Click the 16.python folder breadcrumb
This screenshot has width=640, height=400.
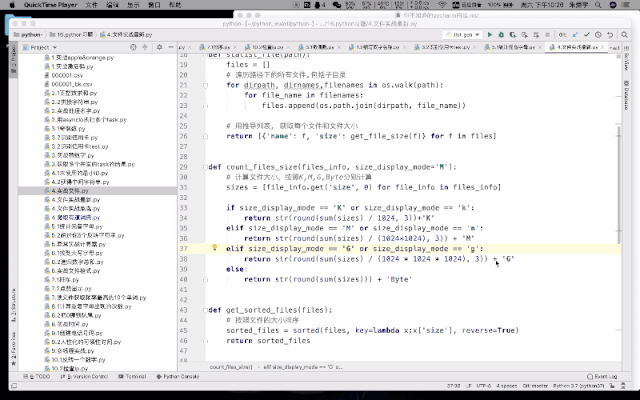(72, 35)
